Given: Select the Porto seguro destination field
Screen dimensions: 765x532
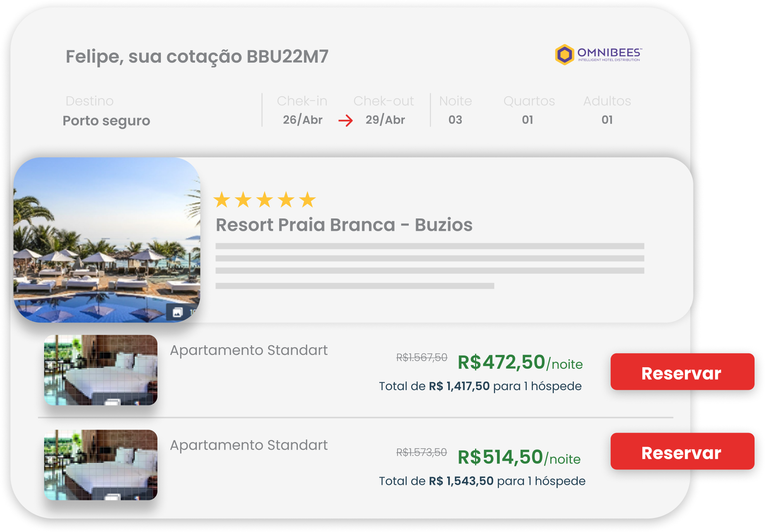Looking at the screenshot, I should [x=106, y=121].
